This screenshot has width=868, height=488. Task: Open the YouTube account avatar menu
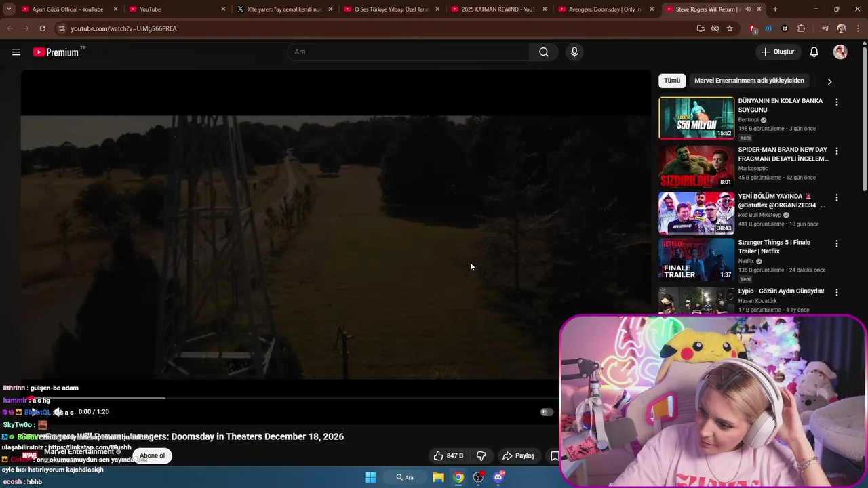click(840, 52)
